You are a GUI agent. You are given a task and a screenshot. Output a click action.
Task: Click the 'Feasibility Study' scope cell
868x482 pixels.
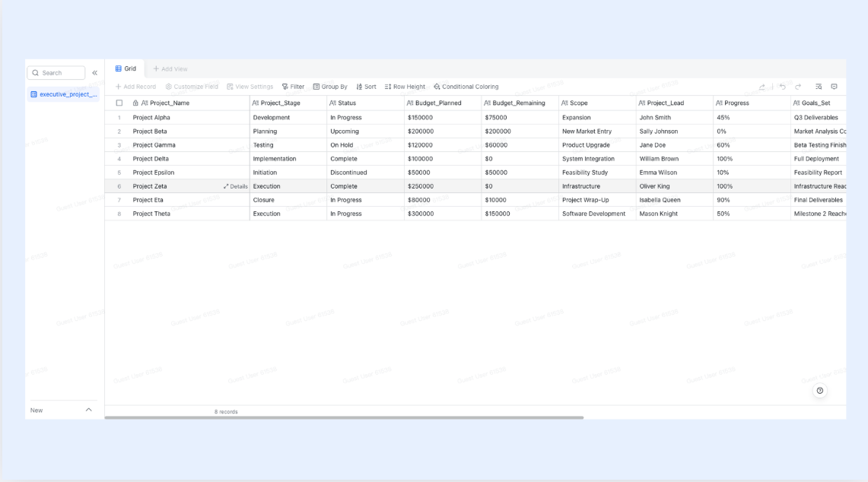click(597, 173)
